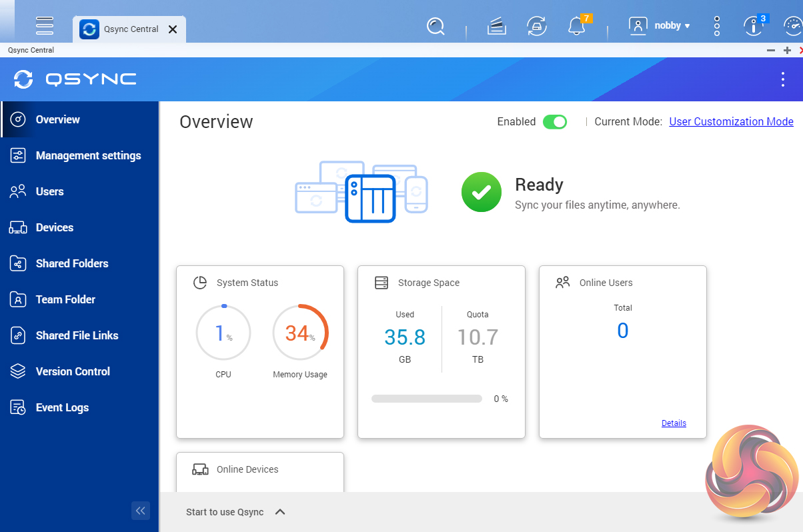Open external devices icon in top bar
Screen dimensions: 803x532
[x=536, y=27]
